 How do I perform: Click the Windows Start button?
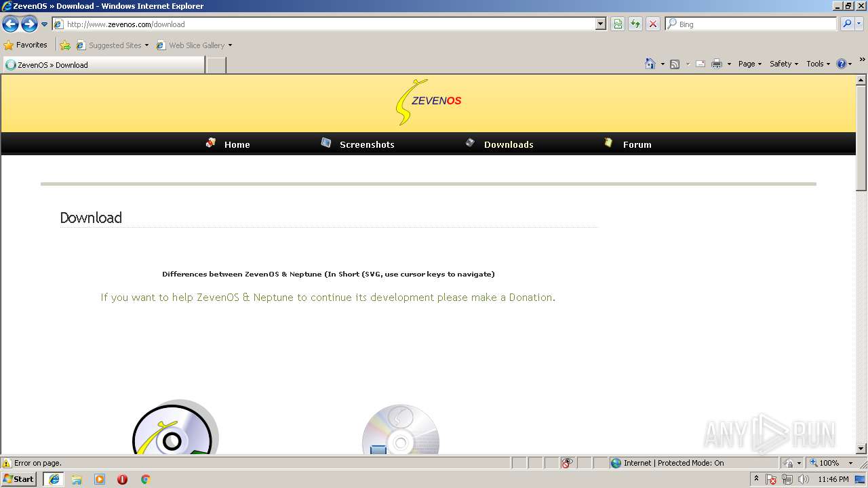coord(19,479)
